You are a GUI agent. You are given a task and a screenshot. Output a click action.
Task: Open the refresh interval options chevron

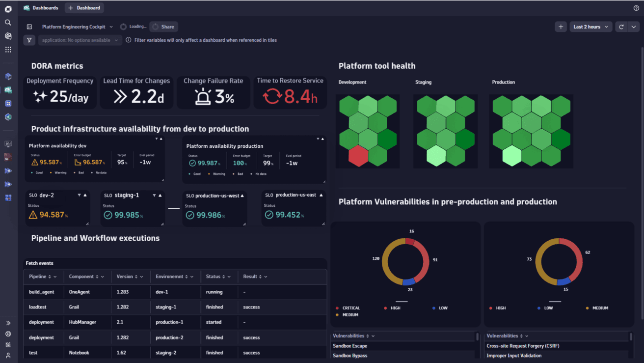click(633, 27)
